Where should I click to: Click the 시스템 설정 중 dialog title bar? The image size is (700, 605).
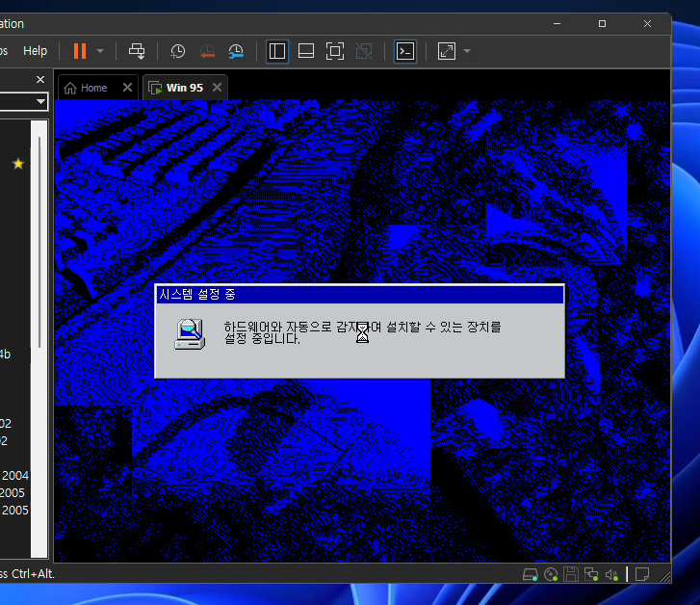(359, 294)
